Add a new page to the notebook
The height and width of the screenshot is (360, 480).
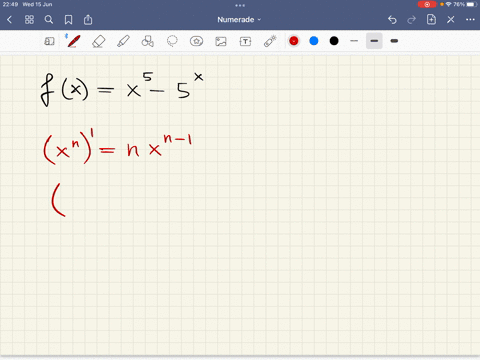click(431, 19)
